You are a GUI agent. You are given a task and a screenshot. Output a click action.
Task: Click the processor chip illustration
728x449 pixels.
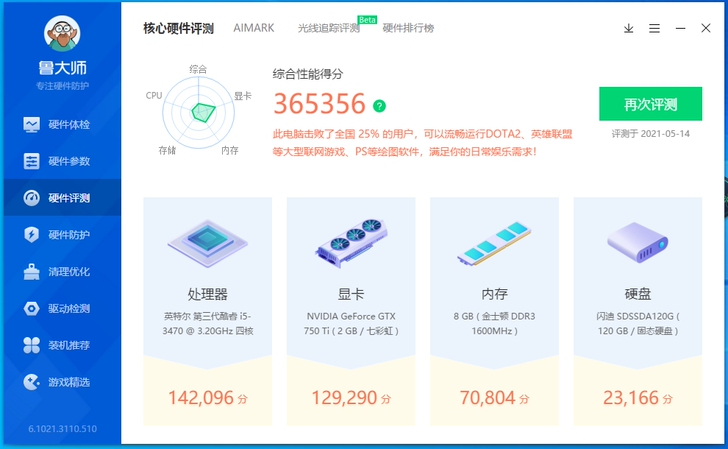click(208, 243)
